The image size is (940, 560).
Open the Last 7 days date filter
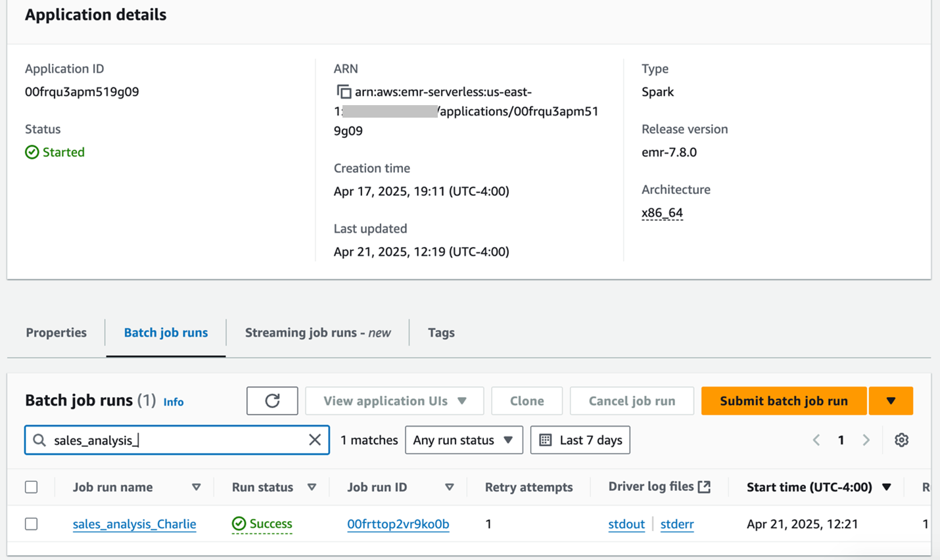pos(580,440)
